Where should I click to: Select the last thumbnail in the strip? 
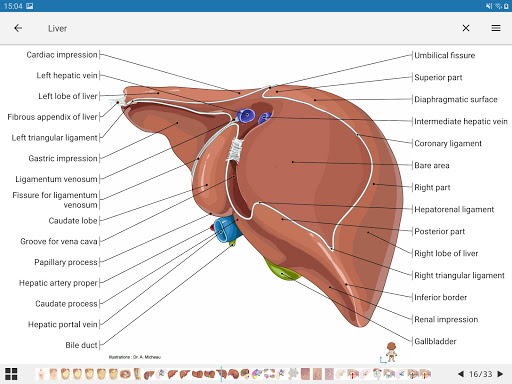coord(425,374)
